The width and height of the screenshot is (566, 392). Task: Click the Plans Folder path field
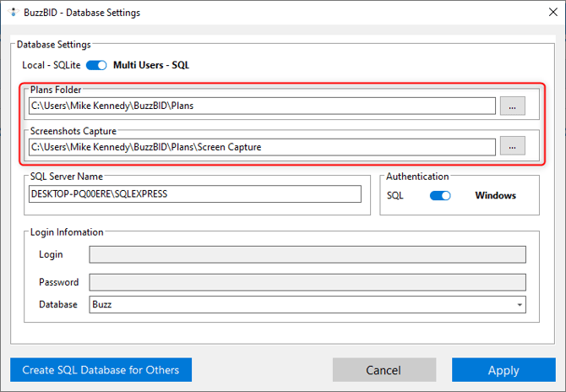pos(262,106)
